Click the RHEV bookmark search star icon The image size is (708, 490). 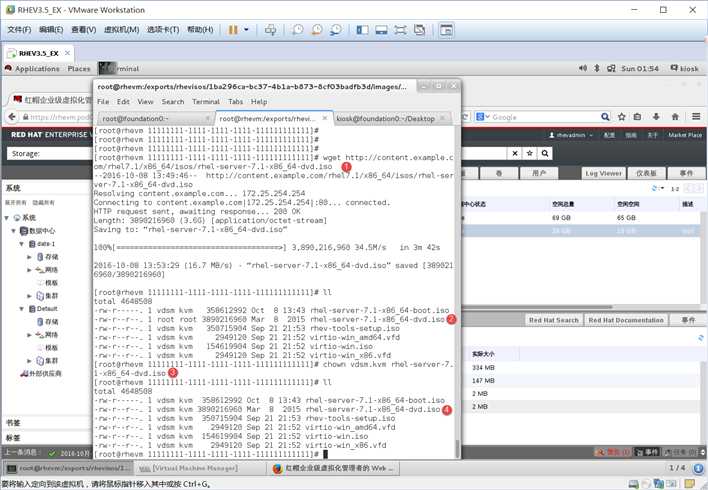point(530,154)
